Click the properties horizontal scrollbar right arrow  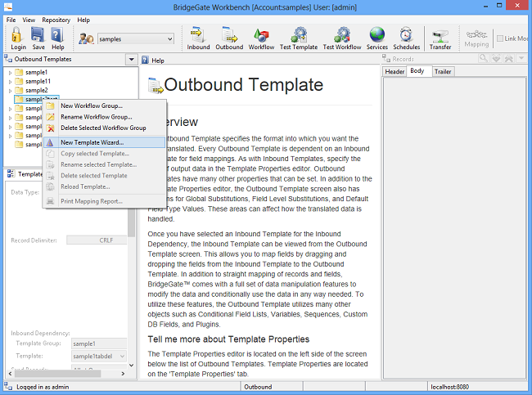(123, 373)
